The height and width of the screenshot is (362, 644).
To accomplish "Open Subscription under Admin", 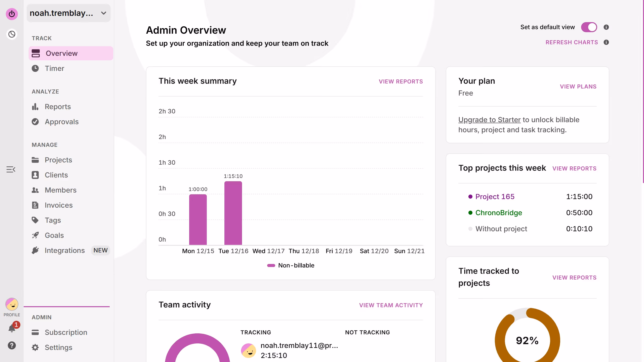I will click(x=71, y=332).
